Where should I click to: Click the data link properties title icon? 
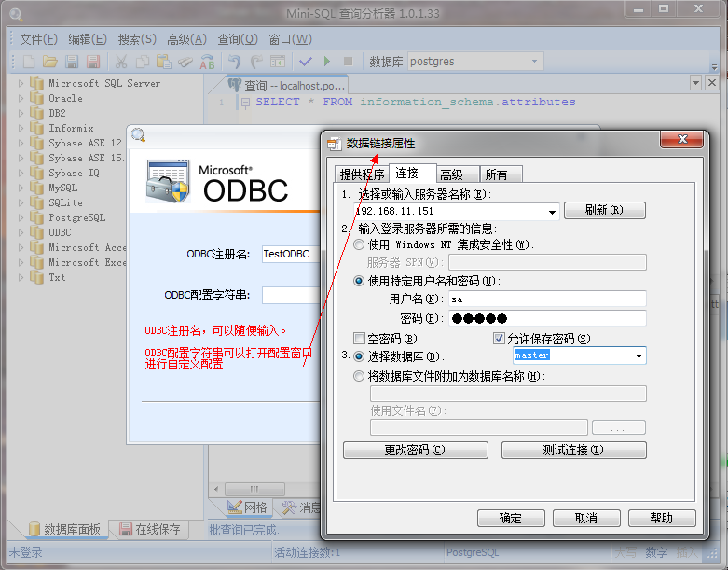(x=334, y=144)
